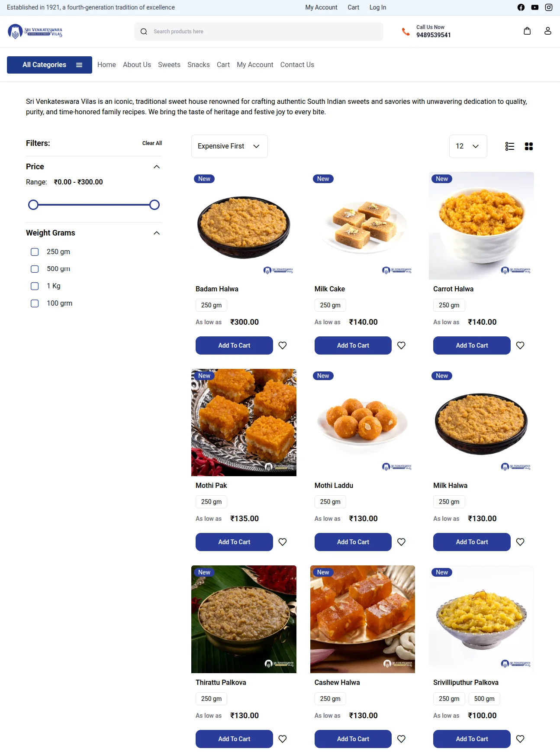Open the Facebook page icon
The width and height of the screenshot is (560, 755).
[521, 7]
